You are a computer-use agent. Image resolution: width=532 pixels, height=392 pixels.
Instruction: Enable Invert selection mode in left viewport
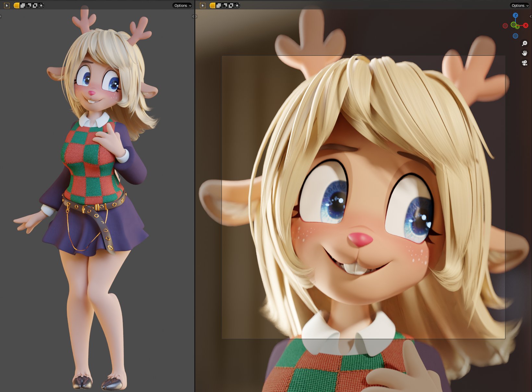click(x=35, y=5)
